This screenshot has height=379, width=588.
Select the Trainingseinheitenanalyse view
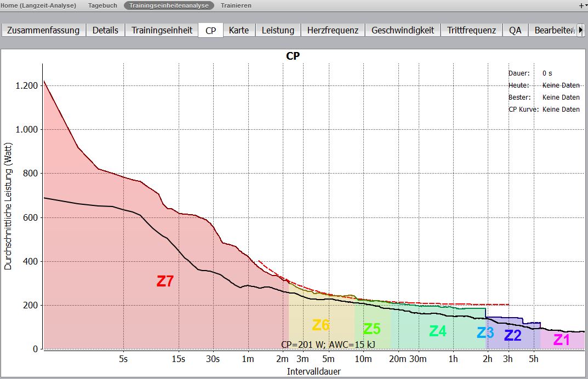click(x=169, y=5)
